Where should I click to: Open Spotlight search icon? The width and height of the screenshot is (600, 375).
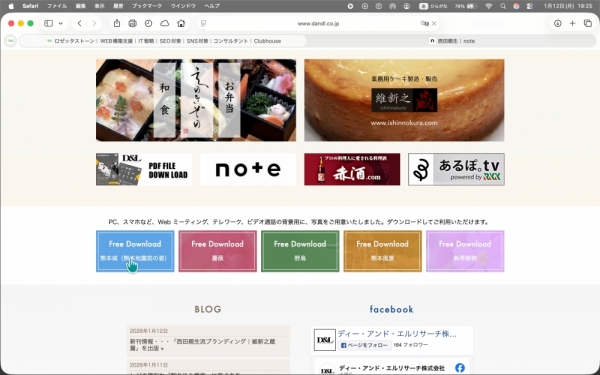point(503,6)
